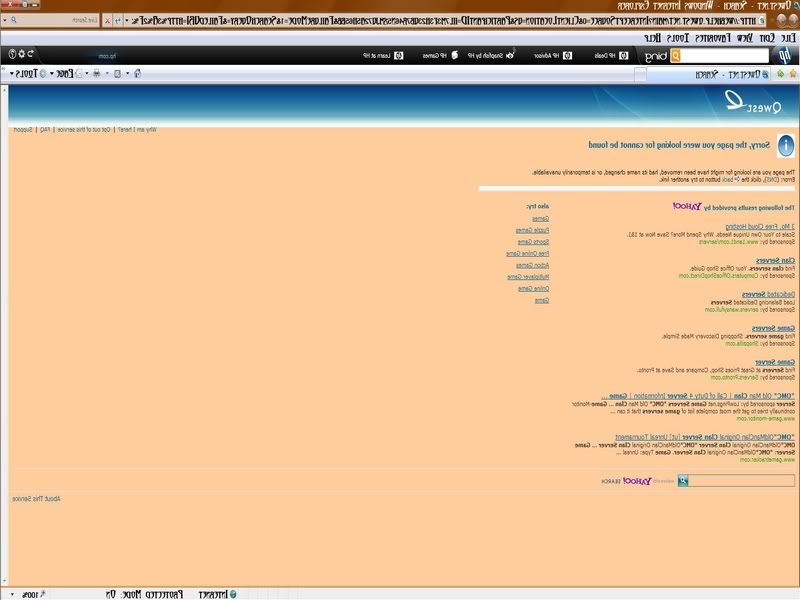Click the Multiplayer Game suggestion link

point(528,277)
